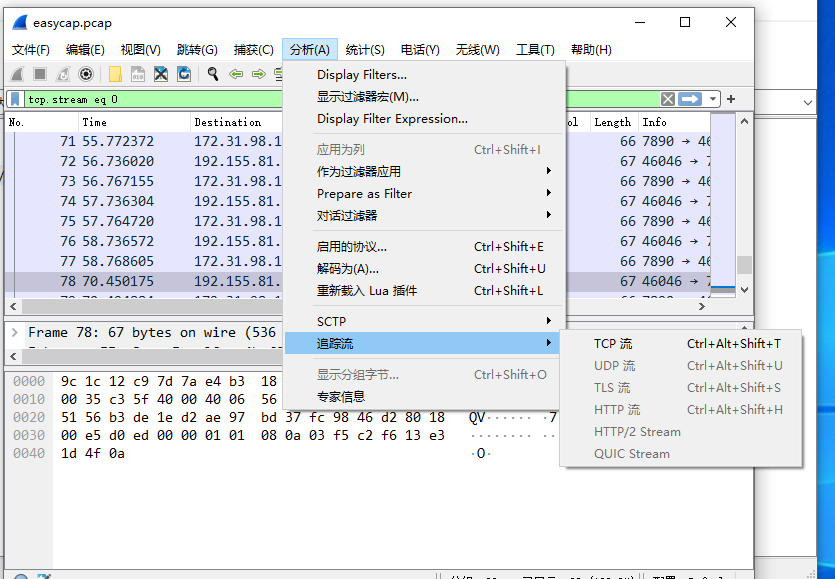Choose Display Filters... from the menu
This screenshot has height=579, width=835.
(423, 75)
